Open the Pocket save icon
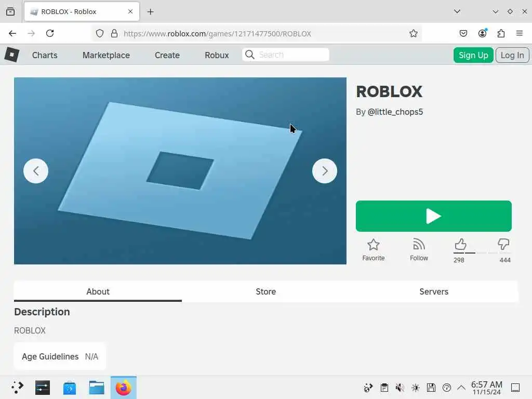This screenshot has height=399, width=532. (x=463, y=33)
